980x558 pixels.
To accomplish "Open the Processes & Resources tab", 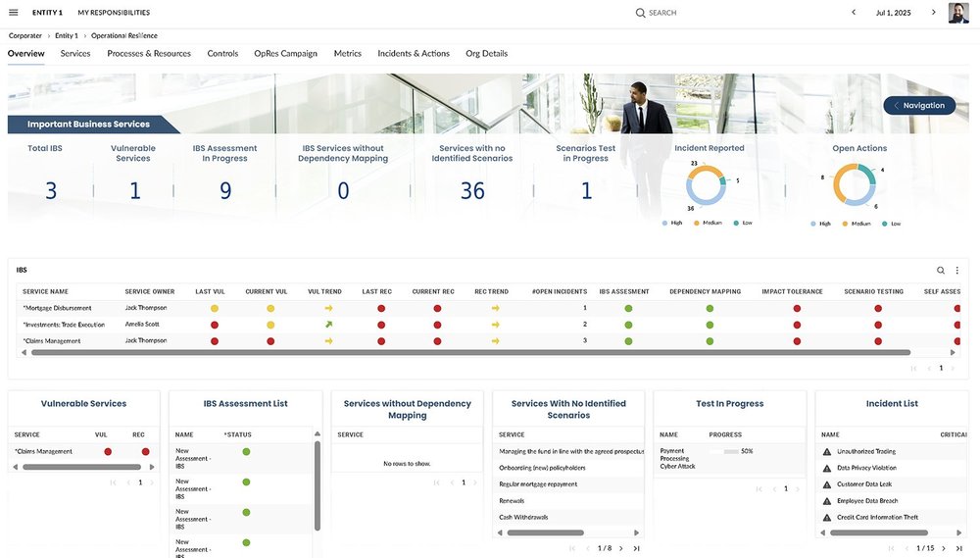I will click(149, 54).
